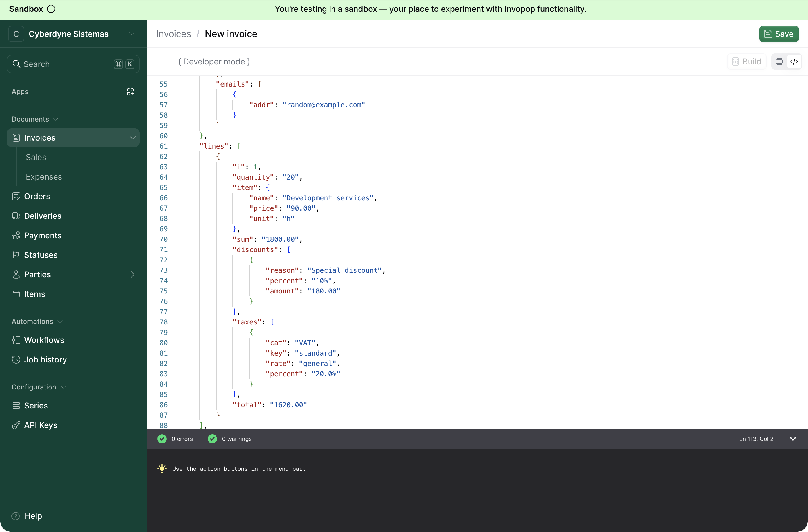
Task: Switch to the form view toggle
Action: [779, 62]
